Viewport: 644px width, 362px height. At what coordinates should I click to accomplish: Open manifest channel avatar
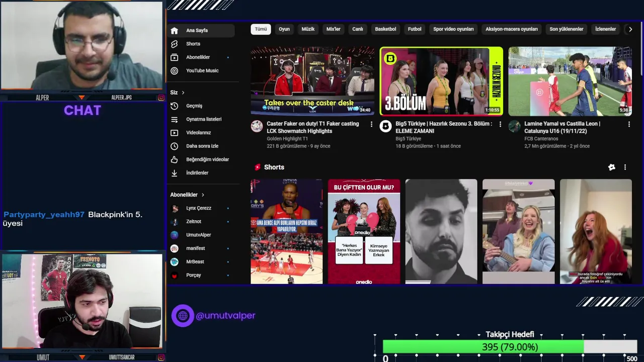point(174,248)
